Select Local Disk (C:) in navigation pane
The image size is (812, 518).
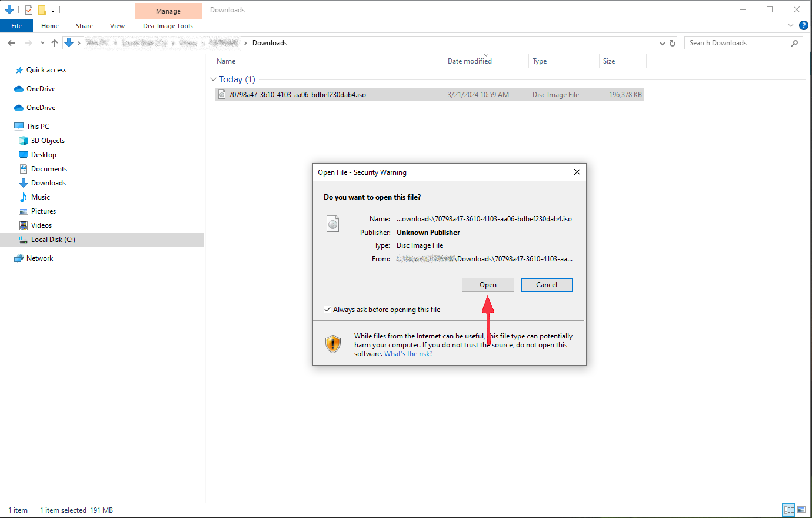[x=53, y=240]
